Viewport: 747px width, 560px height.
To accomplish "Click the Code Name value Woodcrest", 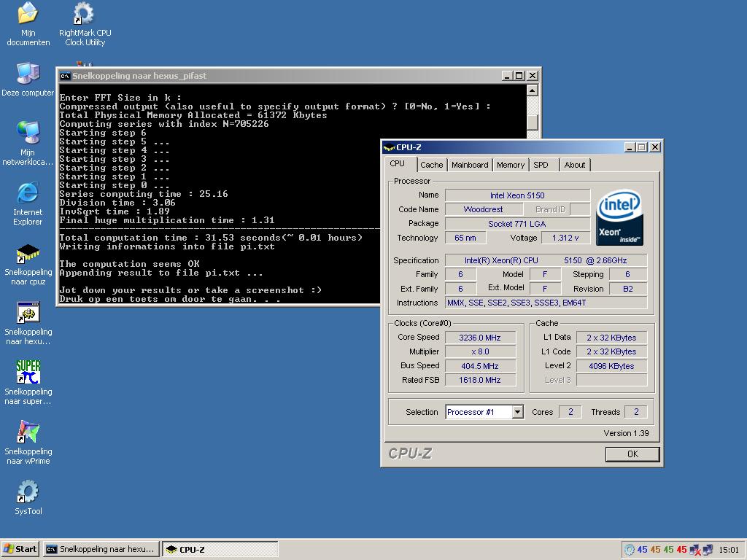I will pos(483,209).
